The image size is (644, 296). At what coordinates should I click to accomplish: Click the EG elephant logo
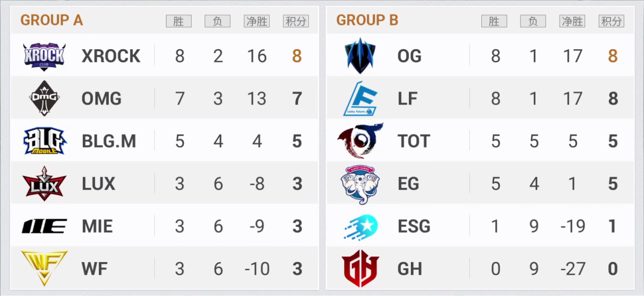(x=360, y=184)
